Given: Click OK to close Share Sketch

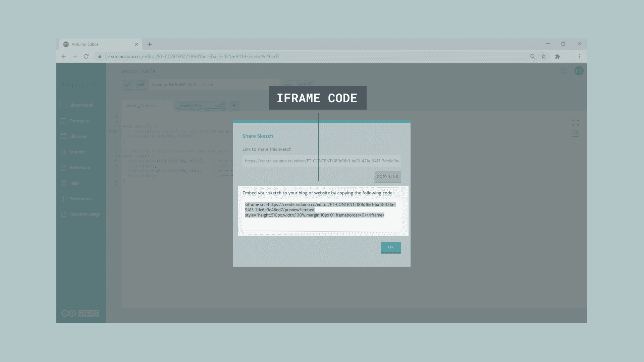Looking at the screenshot, I should pos(391,248).
